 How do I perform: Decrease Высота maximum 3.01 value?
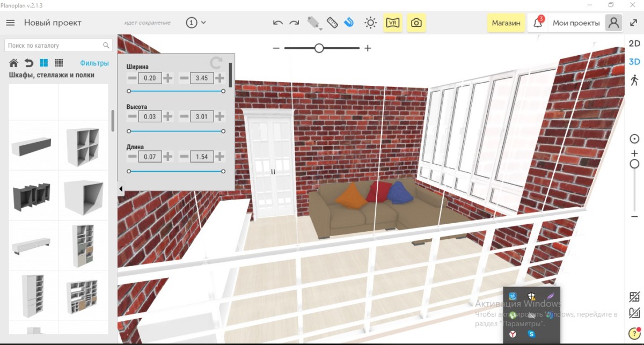184,116
